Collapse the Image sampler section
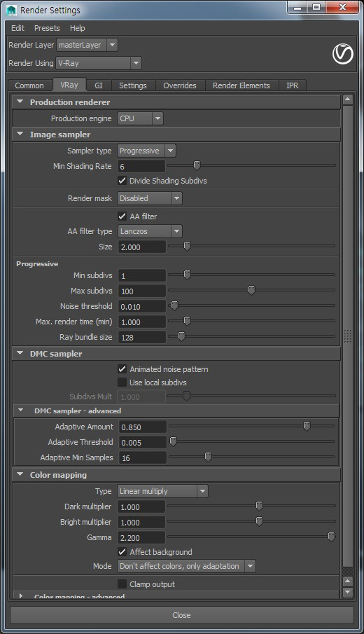Image resolution: width=364 pixels, height=634 pixels. (x=20, y=134)
